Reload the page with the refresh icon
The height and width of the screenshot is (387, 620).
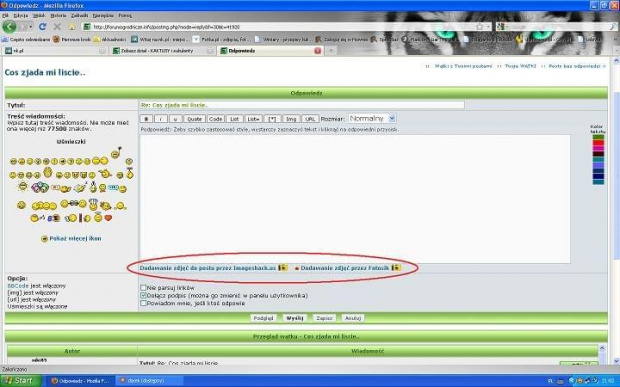(42, 26)
